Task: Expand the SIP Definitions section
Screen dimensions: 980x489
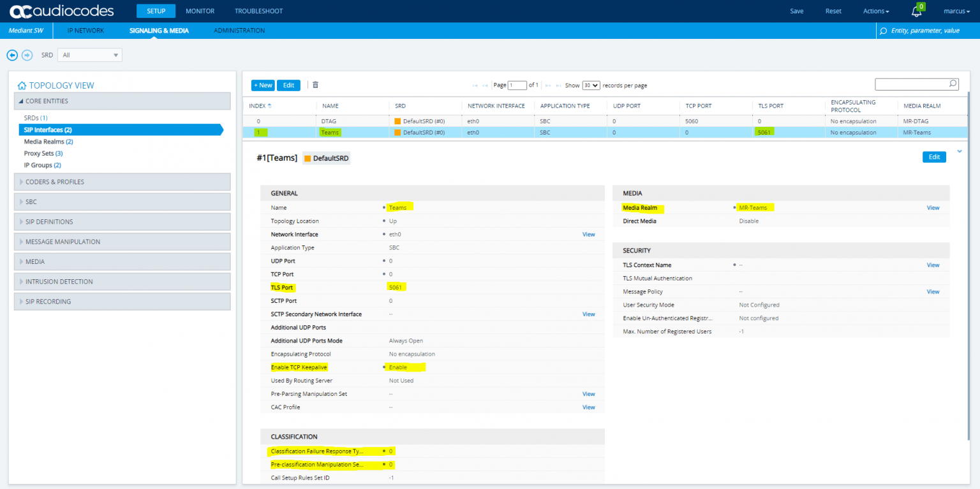Action: click(x=122, y=222)
